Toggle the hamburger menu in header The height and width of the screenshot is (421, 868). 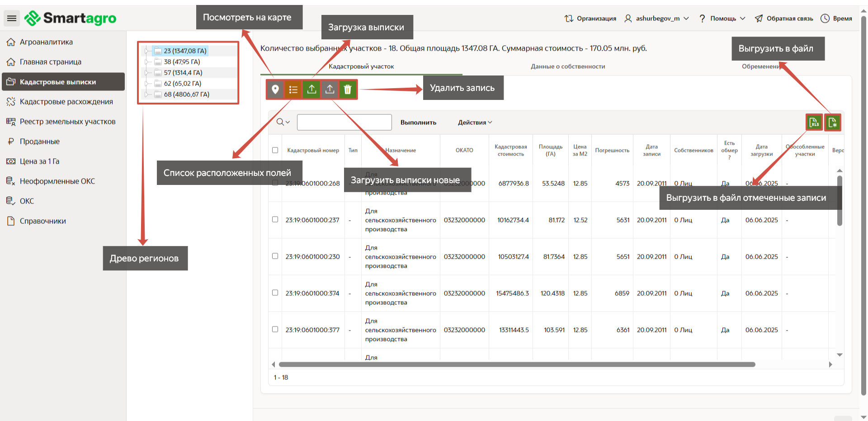tap(12, 19)
